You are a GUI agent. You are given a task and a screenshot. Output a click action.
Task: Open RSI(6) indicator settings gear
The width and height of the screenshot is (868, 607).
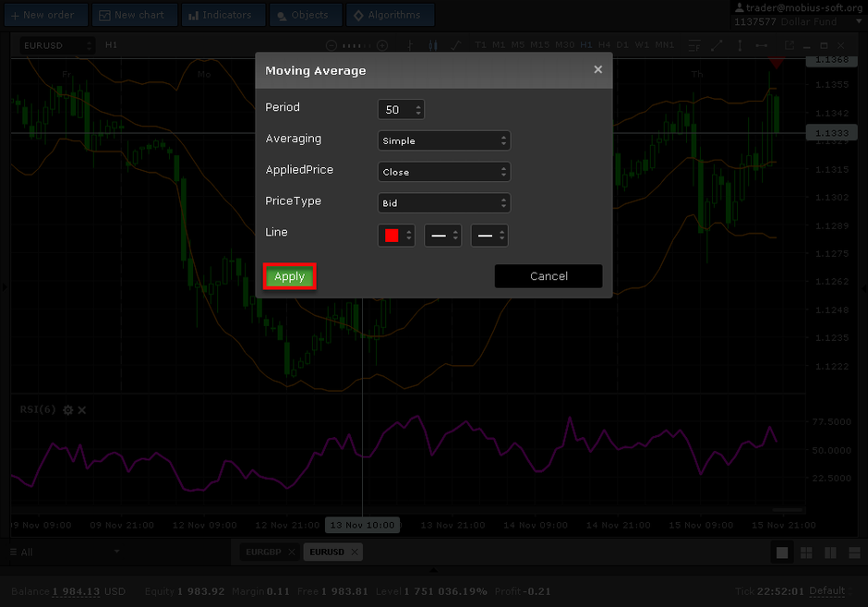point(68,410)
